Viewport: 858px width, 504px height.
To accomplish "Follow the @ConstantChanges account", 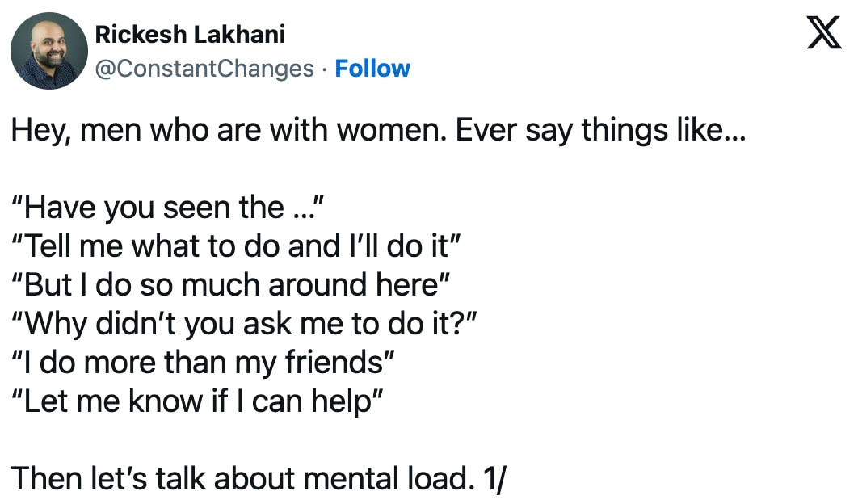I will tap(372, 69).
